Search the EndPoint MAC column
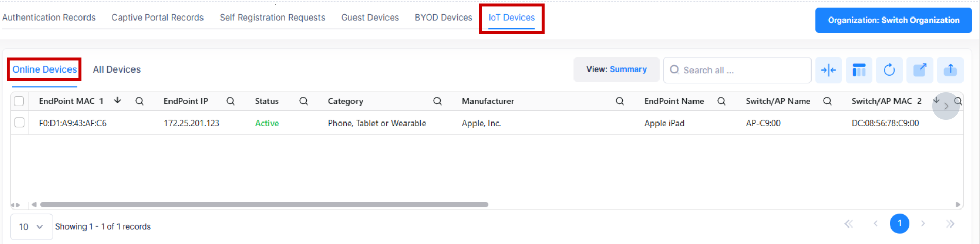This screenshot has height=244, width=980. (139, 101)
